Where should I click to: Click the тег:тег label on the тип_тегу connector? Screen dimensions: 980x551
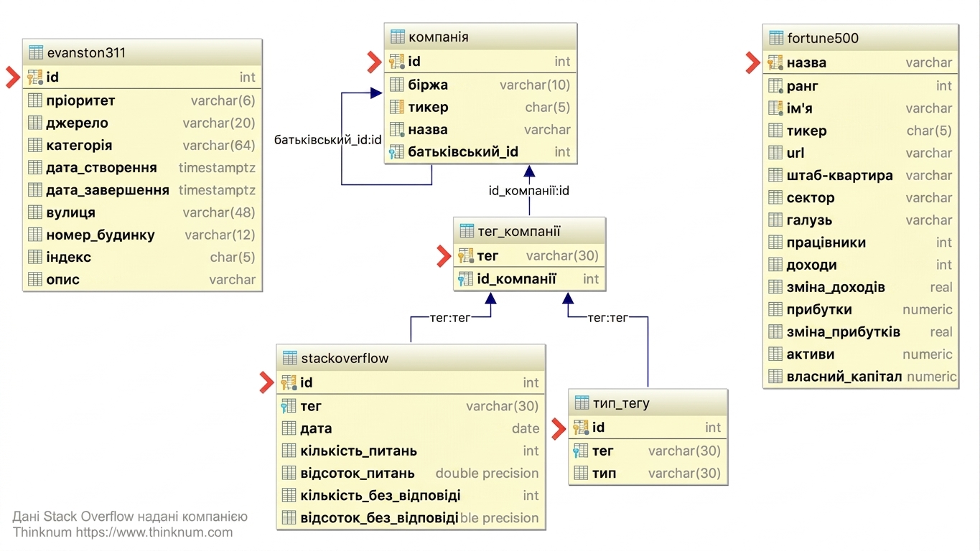click(608, 317)
